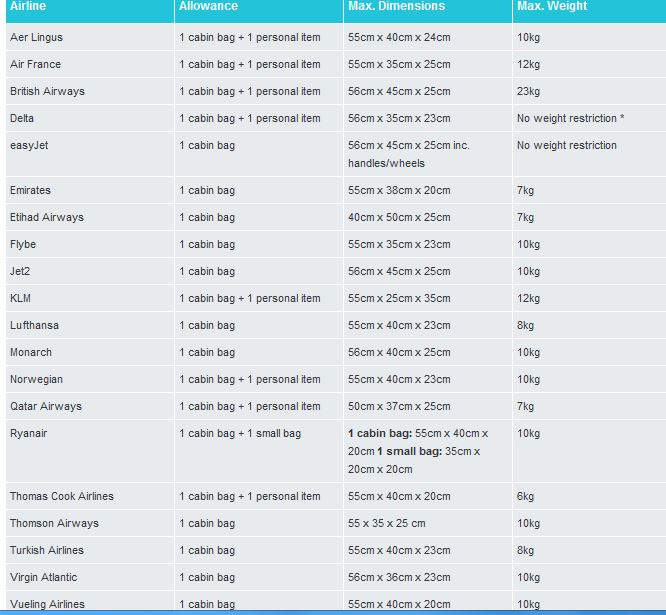Viewport: 666px width, 615px height.
Task: Click Ryanair 10kg weight cell
Action: coord(590,451)
